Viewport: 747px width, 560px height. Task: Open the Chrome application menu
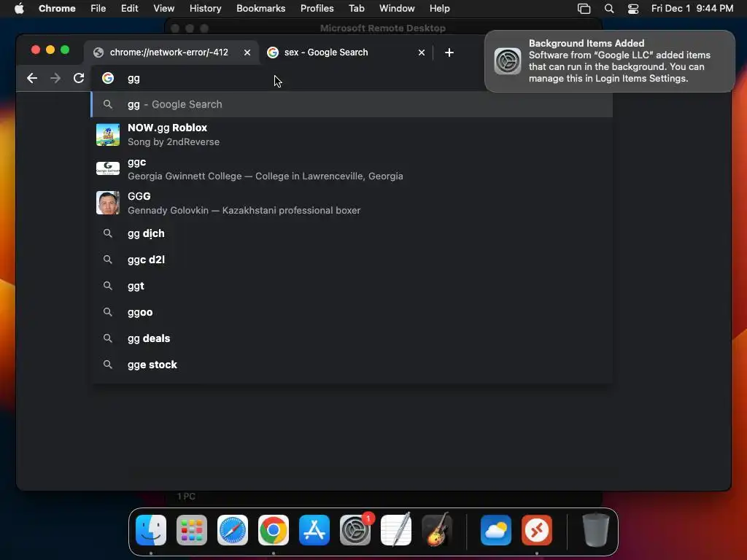coord(57,9)
